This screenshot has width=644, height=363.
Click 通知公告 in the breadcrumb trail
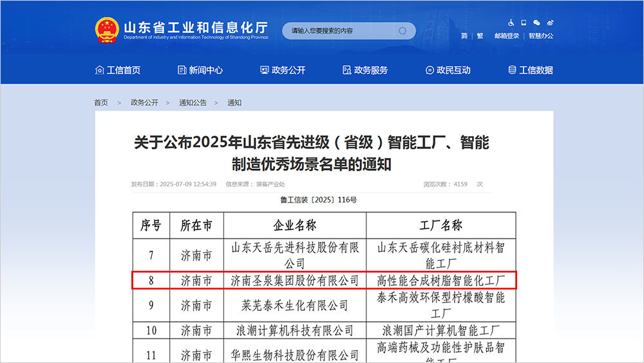pos(193,103)
